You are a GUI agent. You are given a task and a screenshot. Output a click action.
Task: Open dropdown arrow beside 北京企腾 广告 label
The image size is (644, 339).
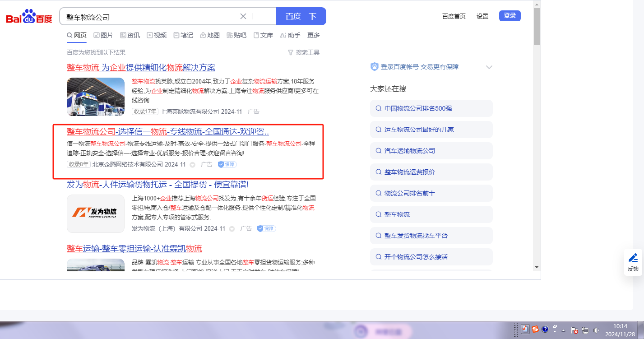click(193, 165)
